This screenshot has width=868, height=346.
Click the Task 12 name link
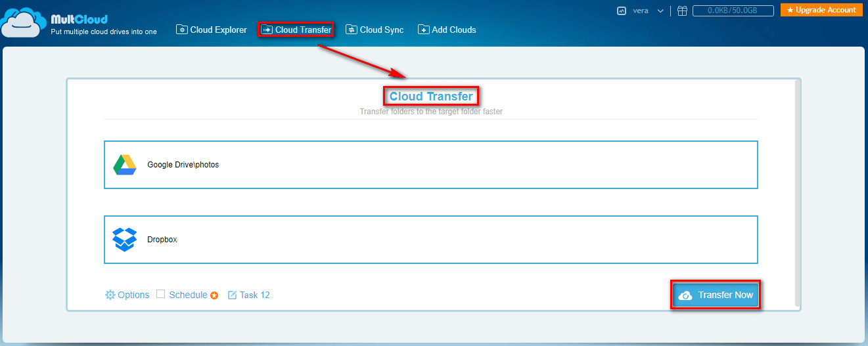[x=255, y=295]
